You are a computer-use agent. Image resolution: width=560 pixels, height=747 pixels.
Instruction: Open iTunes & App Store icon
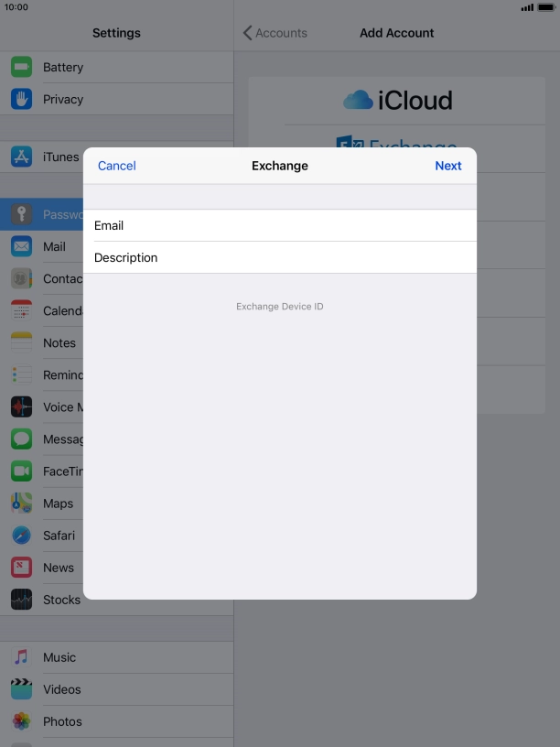pos(21,157)
